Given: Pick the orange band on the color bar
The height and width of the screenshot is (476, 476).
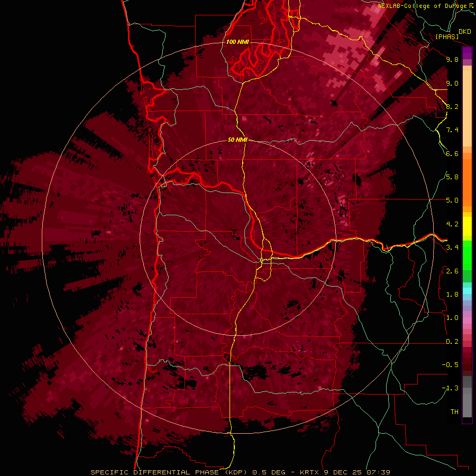Looking at the screenshot, I should coord(467,182).
